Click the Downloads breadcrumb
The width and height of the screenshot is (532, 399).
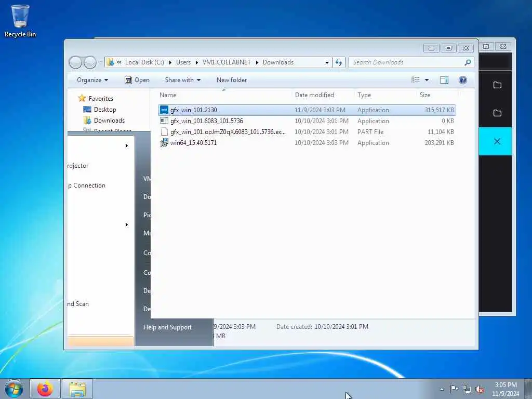point(278,62)
